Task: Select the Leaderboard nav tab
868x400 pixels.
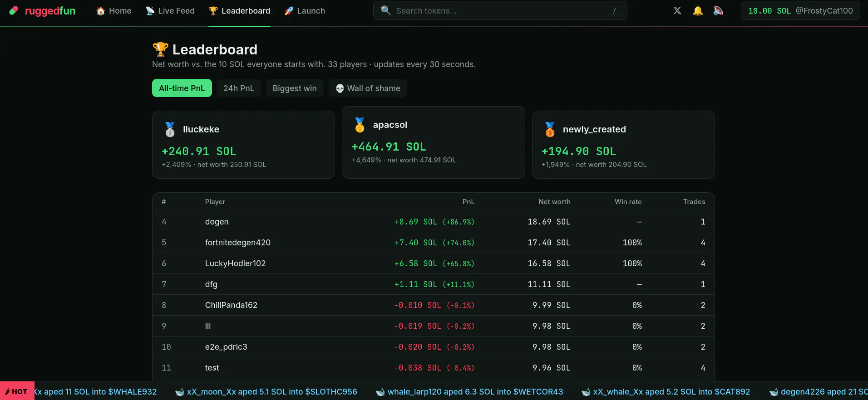Action: tap(239, 11)
